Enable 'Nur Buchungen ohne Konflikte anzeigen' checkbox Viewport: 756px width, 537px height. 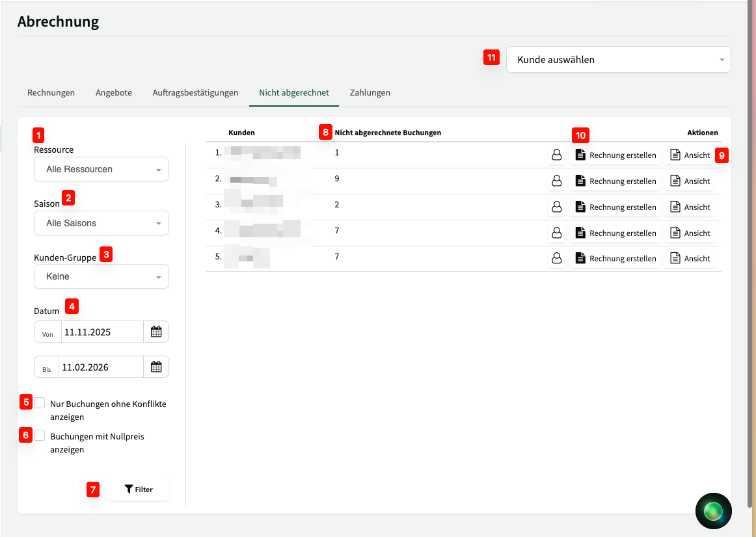click(x=40, y=403)
